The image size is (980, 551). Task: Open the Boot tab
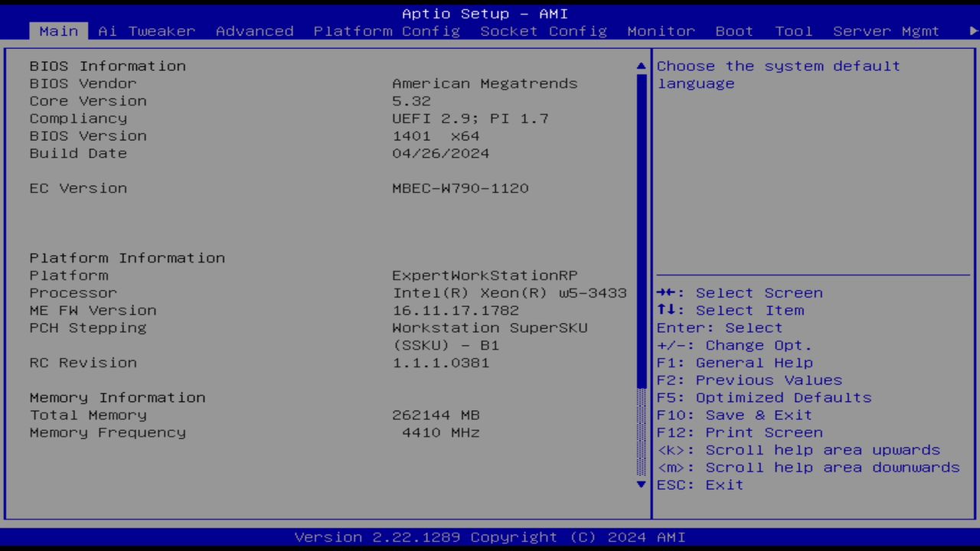[734, 31]
